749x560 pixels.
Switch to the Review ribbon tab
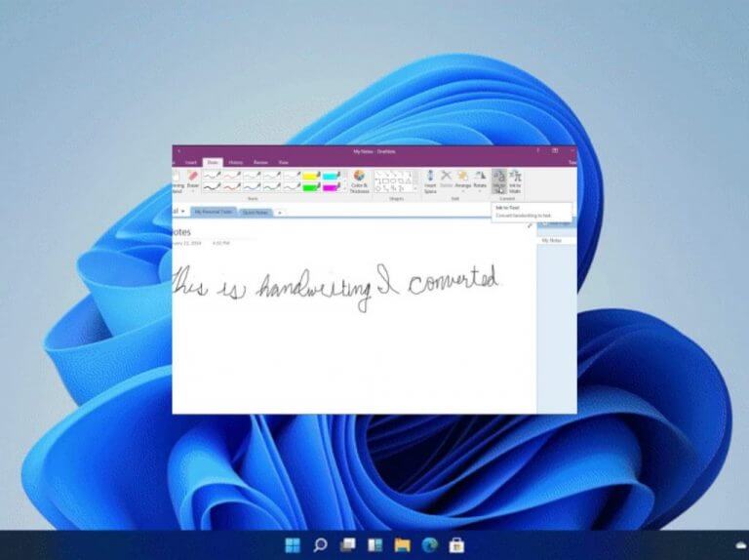pyautogui.click(x=260, y=163)
